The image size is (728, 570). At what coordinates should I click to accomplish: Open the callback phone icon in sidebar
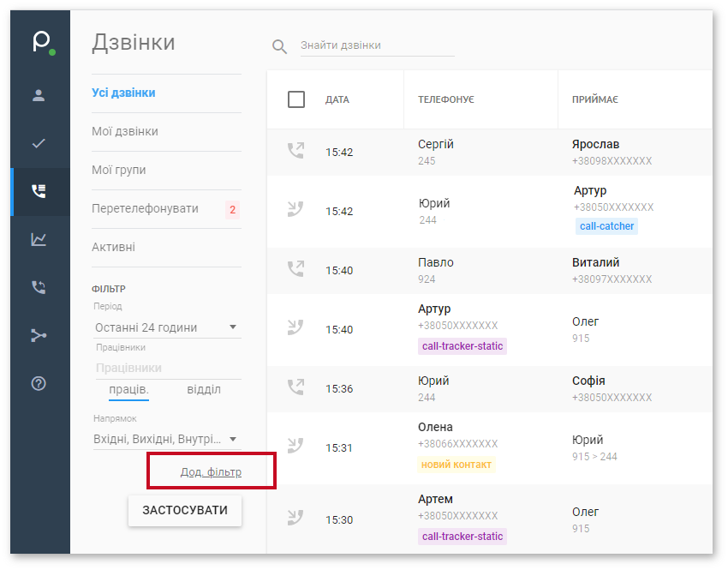(x=39, y=287)
